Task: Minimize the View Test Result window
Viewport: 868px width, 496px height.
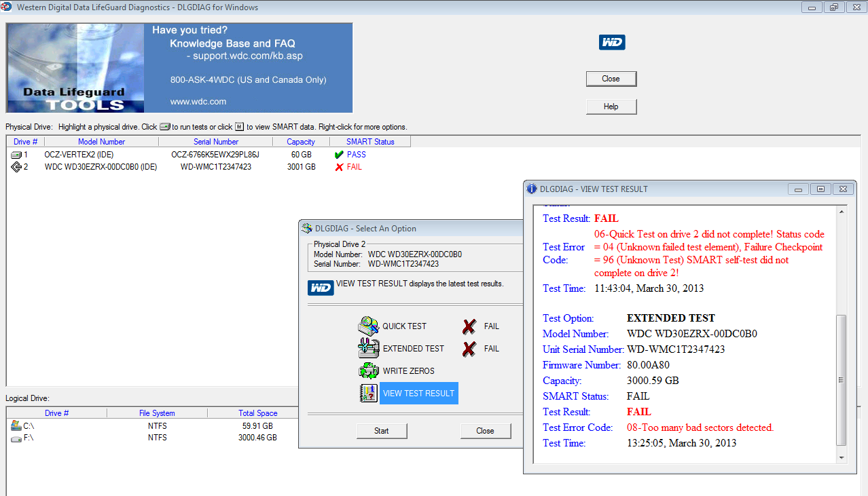Action: pos(798,189)
